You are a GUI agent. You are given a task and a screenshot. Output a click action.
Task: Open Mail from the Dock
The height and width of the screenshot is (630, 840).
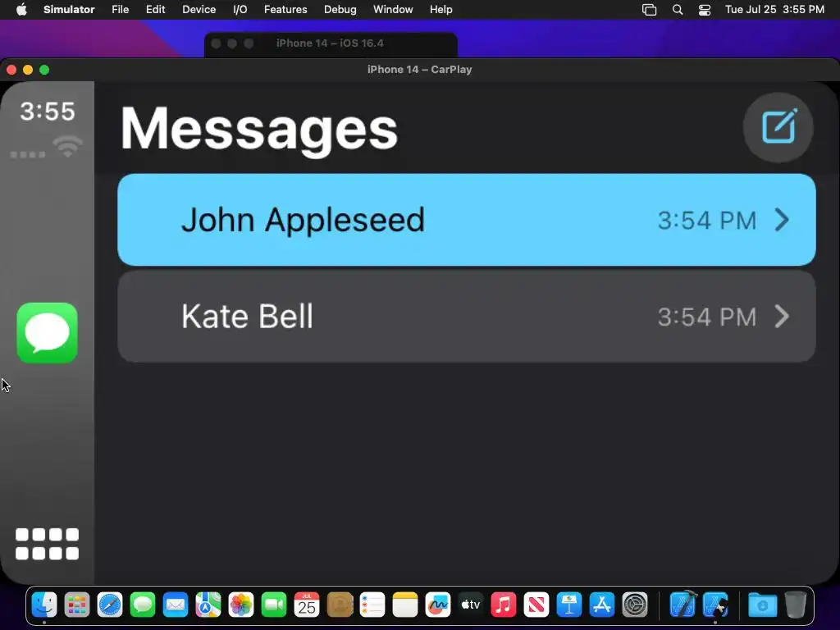pyautogui.click(x=176, y=605)
